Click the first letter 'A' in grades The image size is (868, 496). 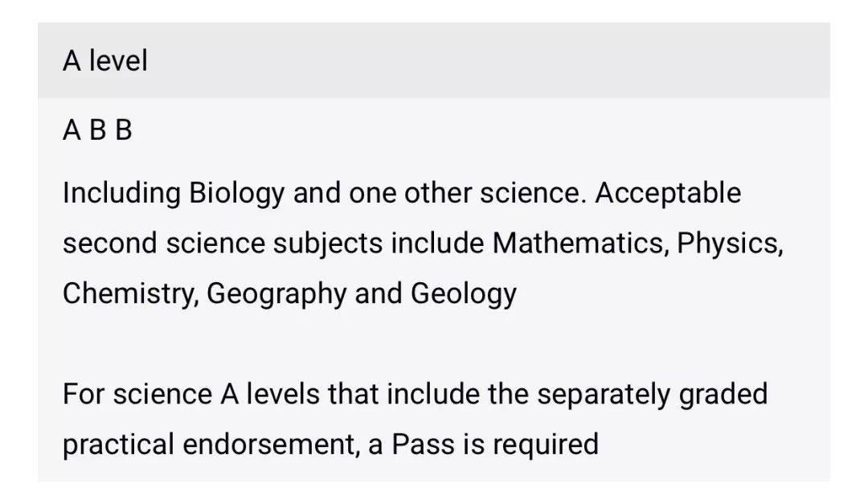click(x=72, y=129)
